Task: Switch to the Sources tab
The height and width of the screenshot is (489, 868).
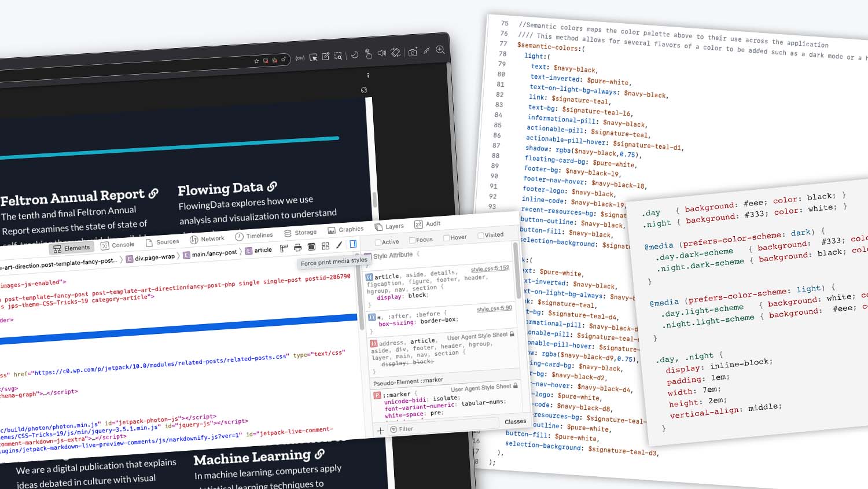Action: (162, 242)
